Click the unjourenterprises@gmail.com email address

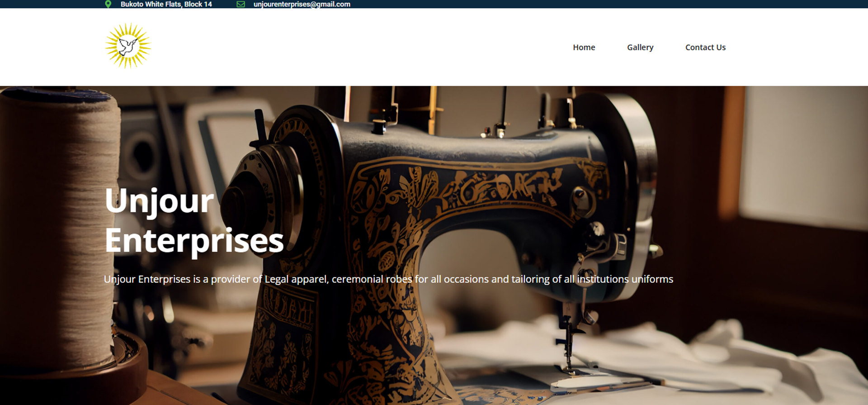coord(302,4)
